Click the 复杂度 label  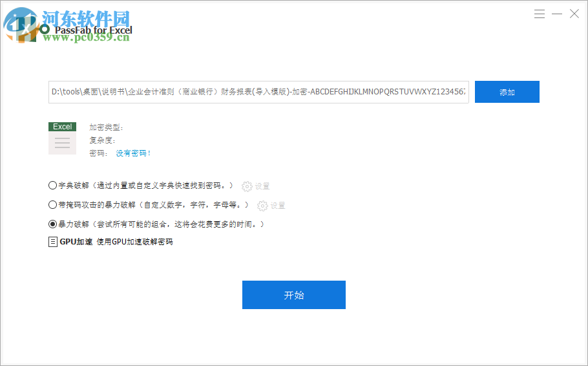102,140
